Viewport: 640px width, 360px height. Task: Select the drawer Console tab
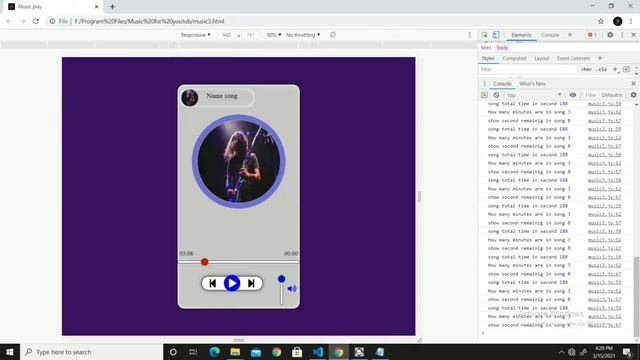point(502,84)
